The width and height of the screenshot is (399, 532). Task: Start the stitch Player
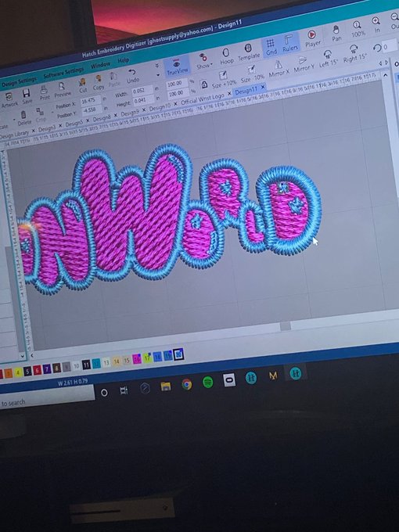(311, 35)
